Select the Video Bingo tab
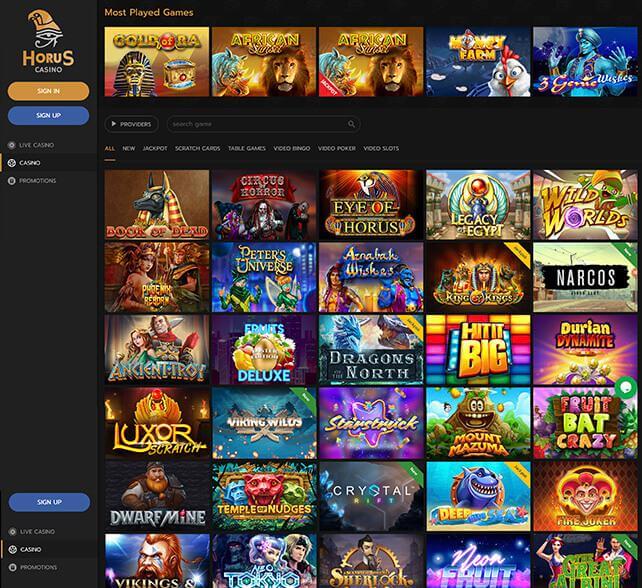 pos(292,148)
